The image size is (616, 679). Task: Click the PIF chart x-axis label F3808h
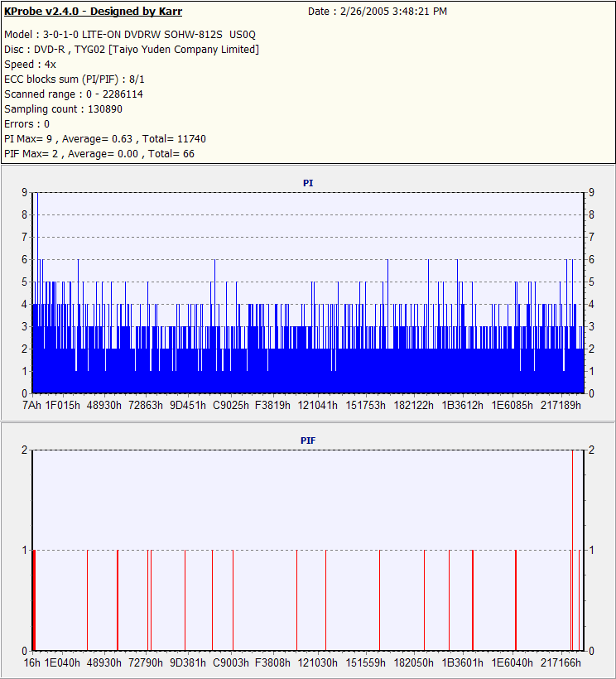[x=272, y=663]
